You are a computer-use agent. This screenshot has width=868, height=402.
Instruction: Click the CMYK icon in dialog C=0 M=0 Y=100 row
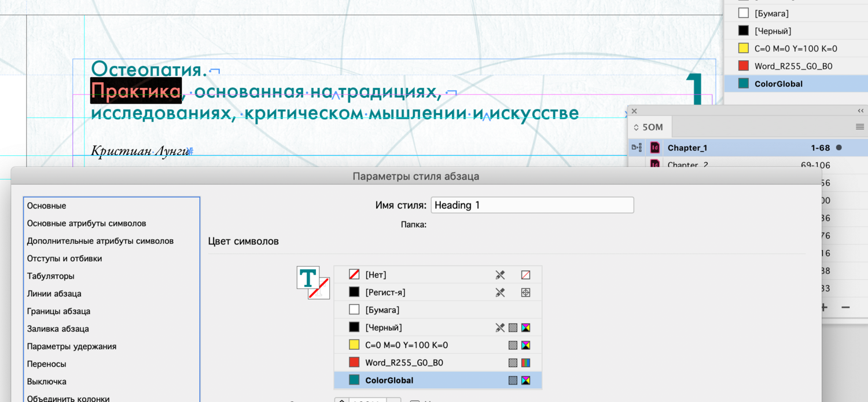pos(525,345)
